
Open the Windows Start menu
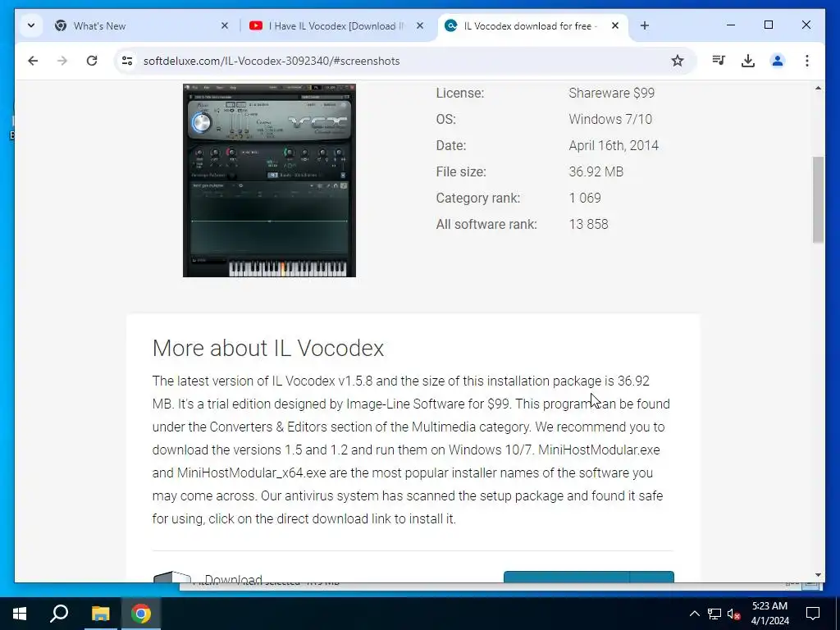click(x=20, y=614)
